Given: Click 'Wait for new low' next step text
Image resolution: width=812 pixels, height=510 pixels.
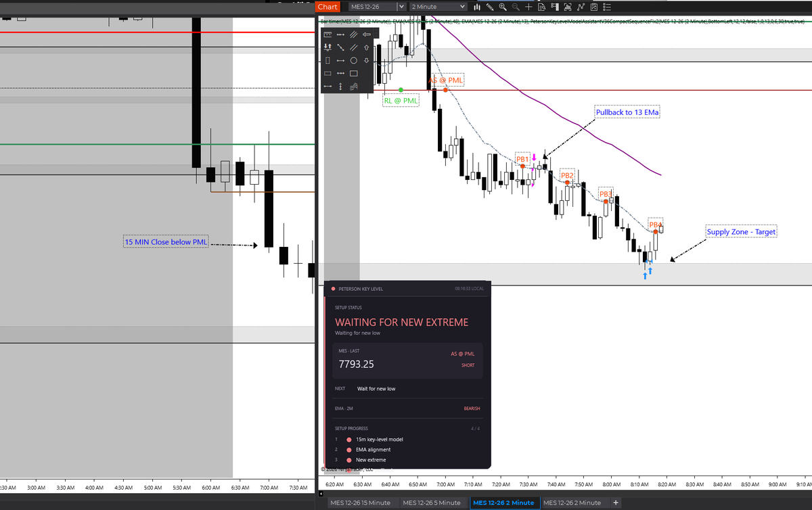Looking at the screenshot, I should point(376,389).
